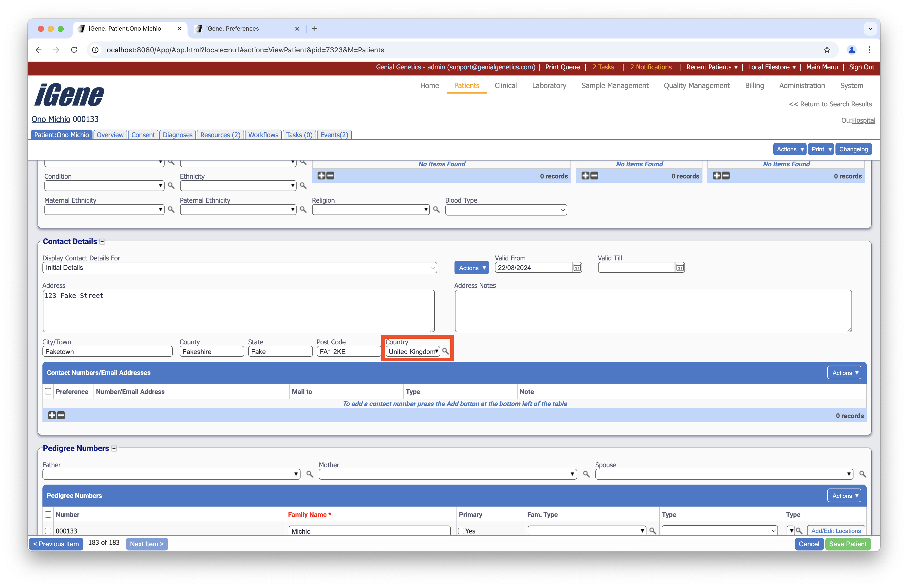Click the Father field search magnifier icon
The width and height of the screenshot is (908, 588).
(x=309, y=474)
